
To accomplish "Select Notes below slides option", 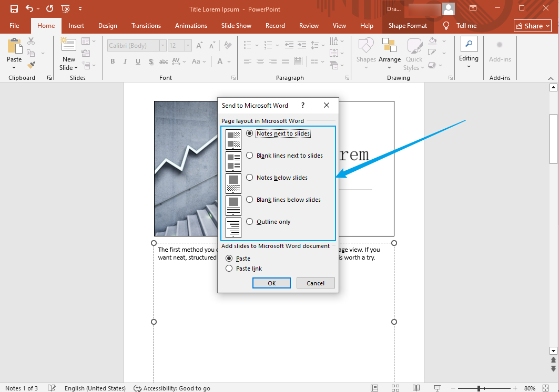I will [249, 177].
